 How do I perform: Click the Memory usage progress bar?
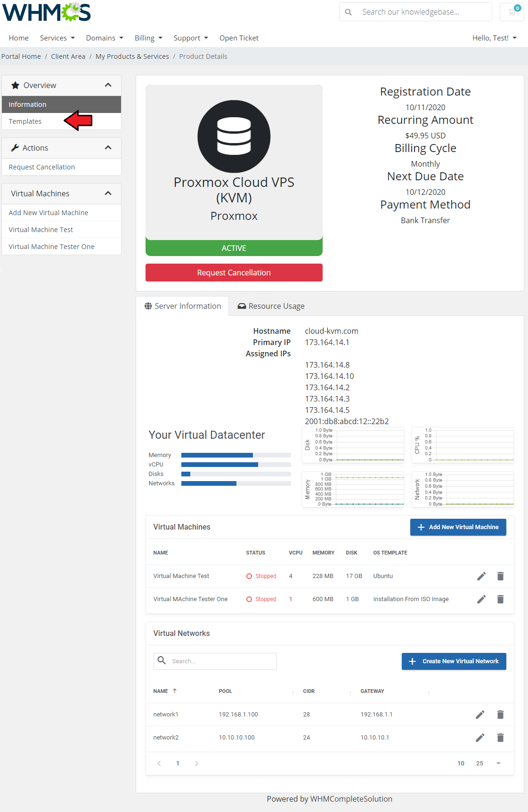[236, 455]
